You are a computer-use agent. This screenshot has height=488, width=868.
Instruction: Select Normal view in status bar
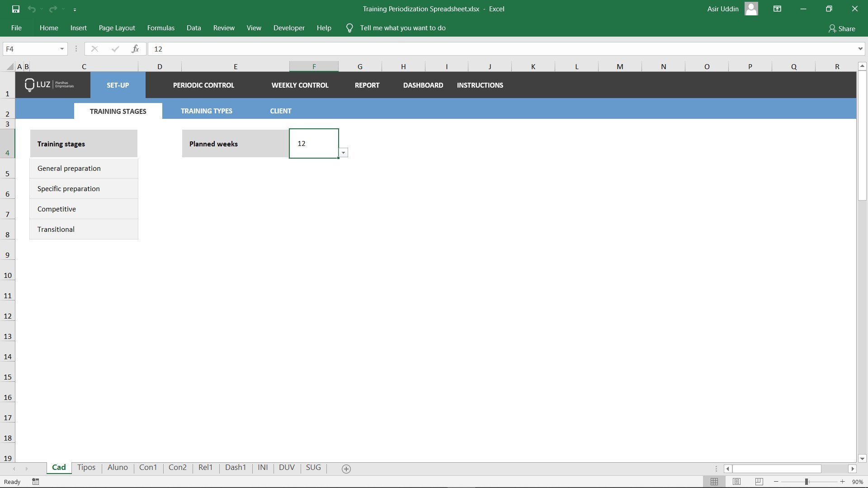pyautogui.click(x=714, y=482)
